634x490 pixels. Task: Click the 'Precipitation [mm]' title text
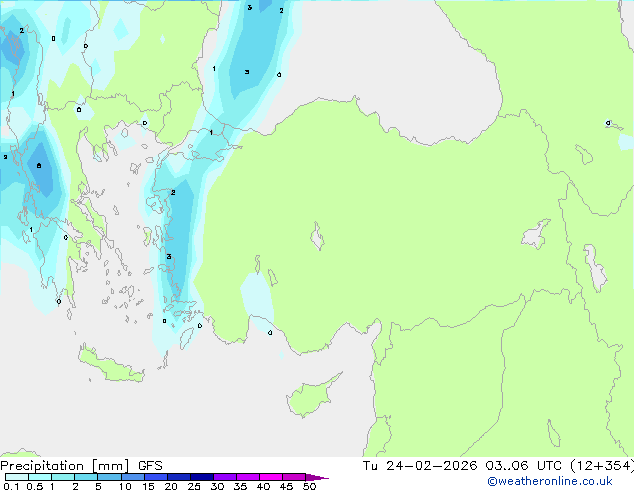[65, 466]
